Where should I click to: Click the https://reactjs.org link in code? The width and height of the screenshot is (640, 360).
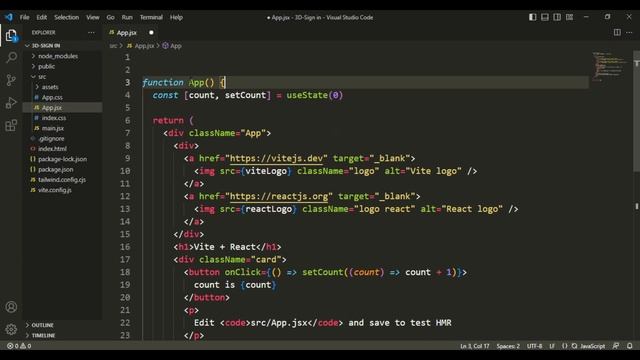coord(279,196)
